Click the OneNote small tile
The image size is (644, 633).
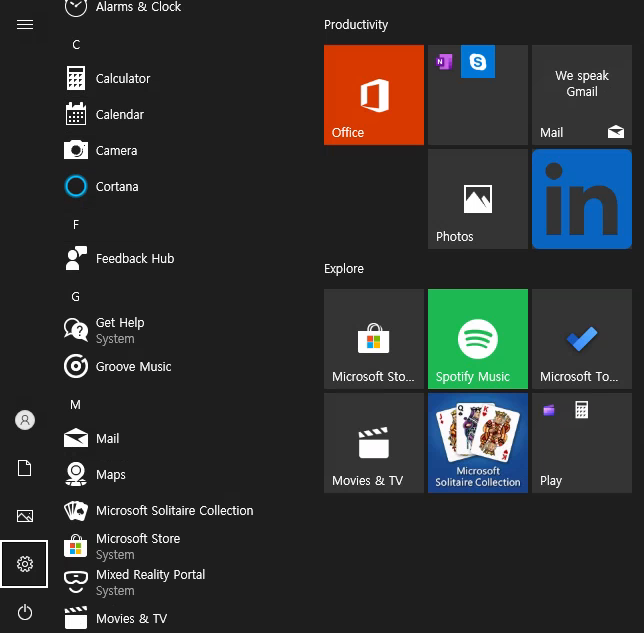tap(444, 62)
